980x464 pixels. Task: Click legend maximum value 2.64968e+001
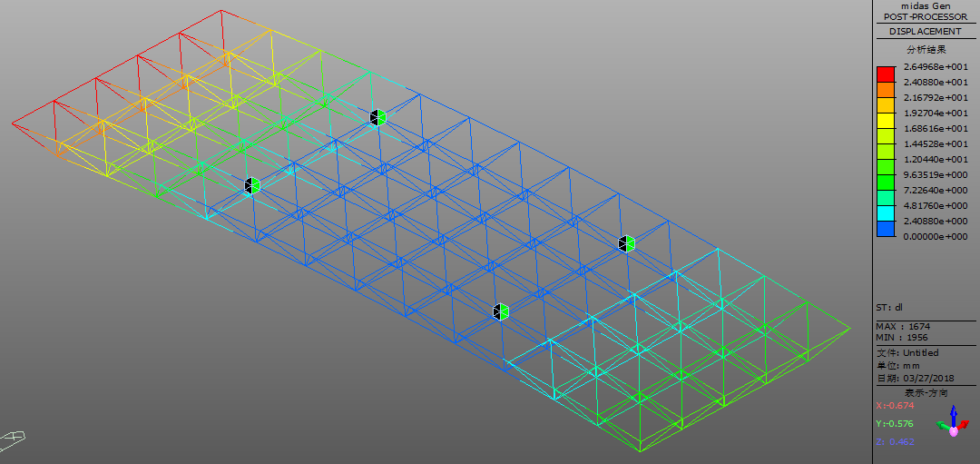[934, 67]
